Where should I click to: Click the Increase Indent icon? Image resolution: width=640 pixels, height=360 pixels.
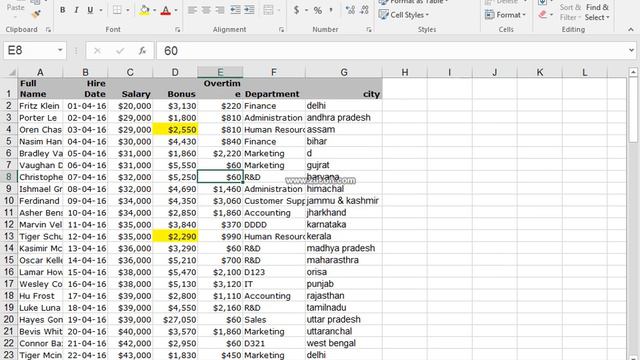point(249,10)
